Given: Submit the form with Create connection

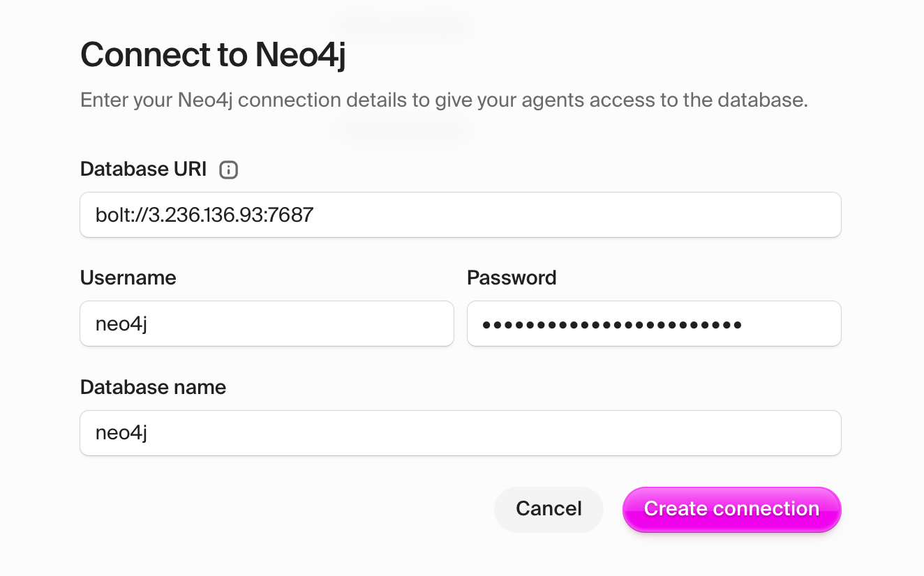Looking at the screenshot, I should click(731, 509).
